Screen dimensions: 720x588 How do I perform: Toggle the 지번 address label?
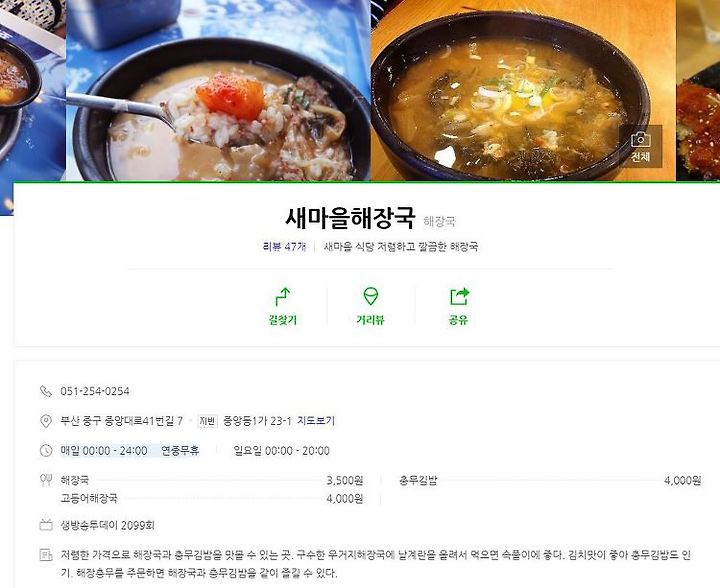[x=207, y=421]
